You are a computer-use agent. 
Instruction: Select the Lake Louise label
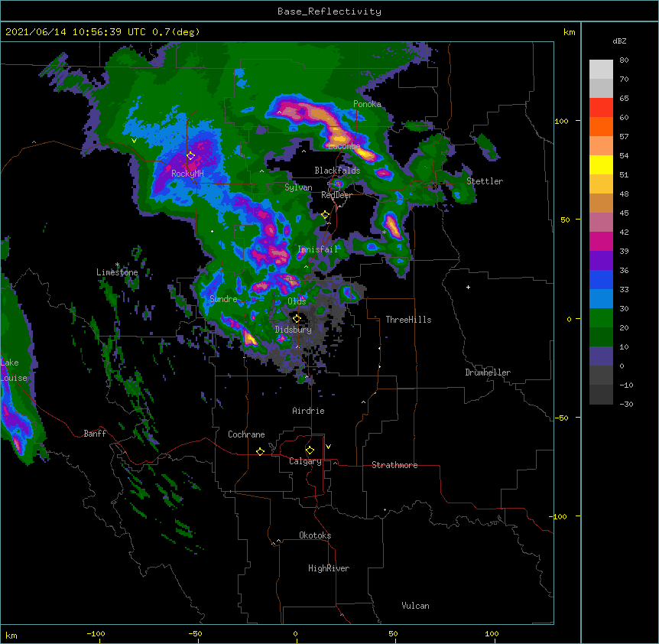point(14,370)
